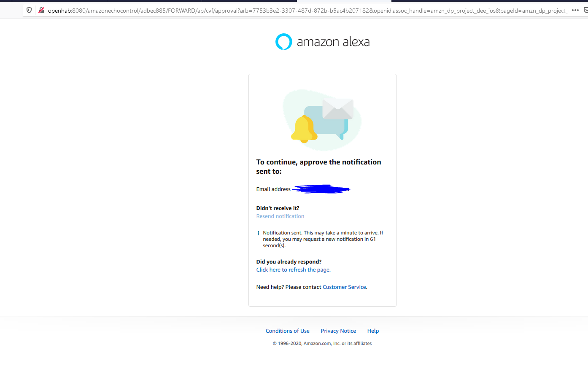This screenshot has height=369, width=588.
Task: Open the Privacy Notice footer link
Action: [338, 331]
